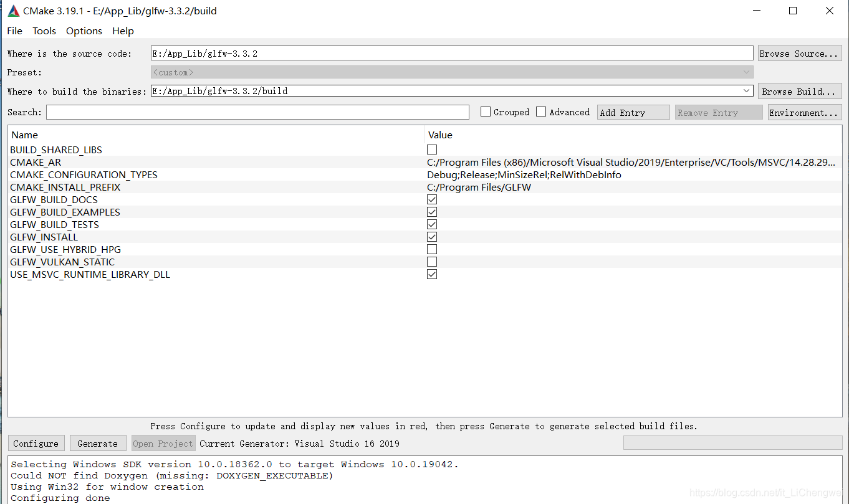Open the Help menu
Image resolution: width=849 pixels, height=504 pixels.
[x=123, y=31]
